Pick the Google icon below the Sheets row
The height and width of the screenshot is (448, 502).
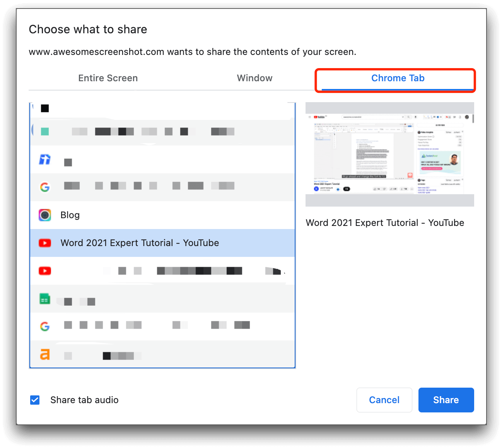(x=45, y=327)
